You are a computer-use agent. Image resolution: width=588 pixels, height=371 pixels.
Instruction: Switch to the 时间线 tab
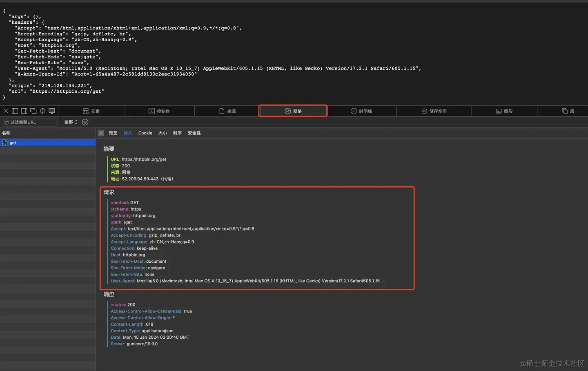point(361,111)
